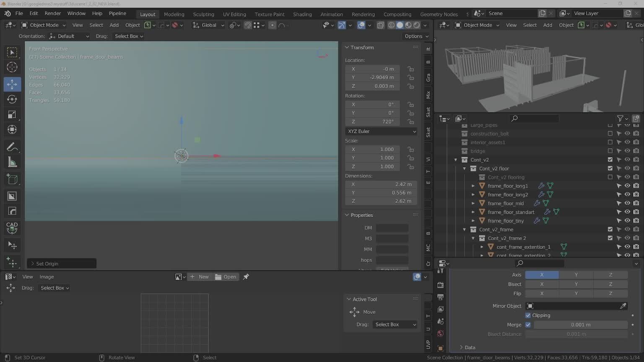Select the Scale tool in toolbar
Screen dimensions: 644x362
click(12, 115)
